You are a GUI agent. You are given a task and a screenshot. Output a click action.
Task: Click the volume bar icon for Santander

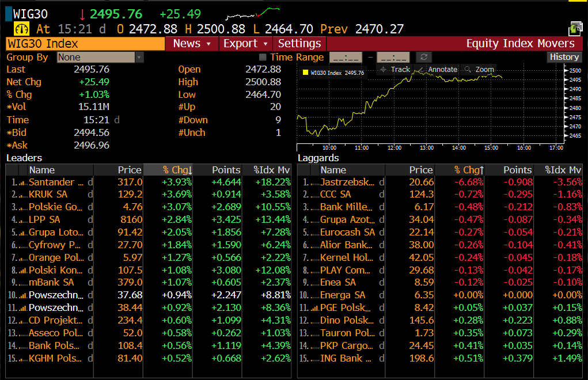pyautogui.click(x=23, y=183)
